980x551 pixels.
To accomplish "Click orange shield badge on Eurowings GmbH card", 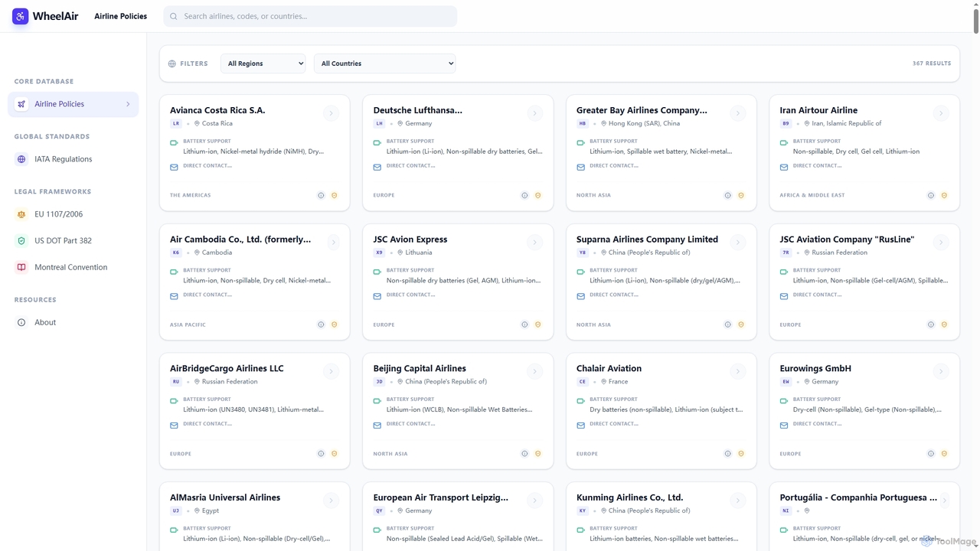I will tap(944, 454).
